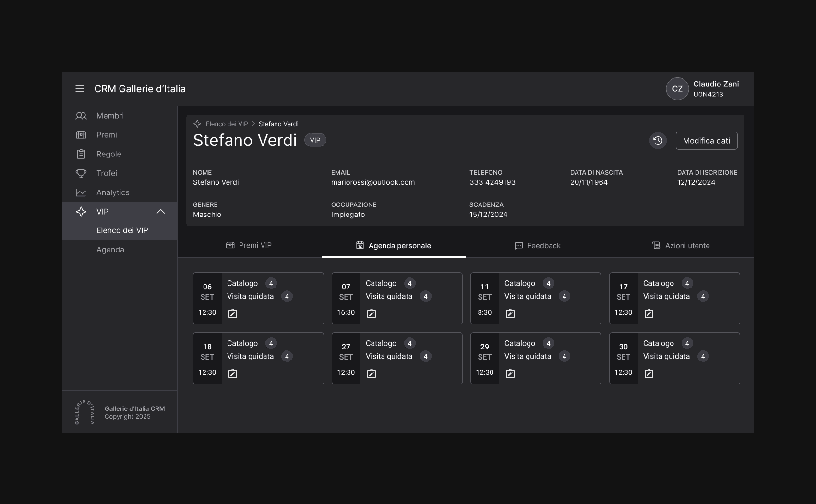Click the phone number 333 4249193

click(x=492, y=182)
